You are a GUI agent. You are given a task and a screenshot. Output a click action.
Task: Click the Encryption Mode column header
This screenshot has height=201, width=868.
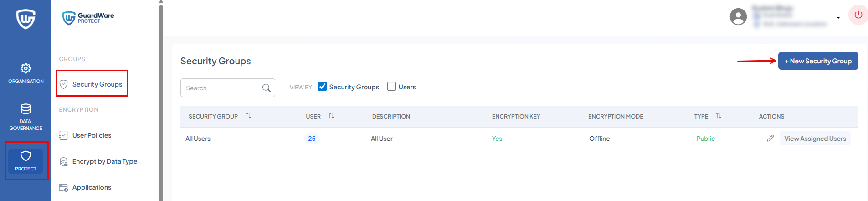[x=616, y=117]
